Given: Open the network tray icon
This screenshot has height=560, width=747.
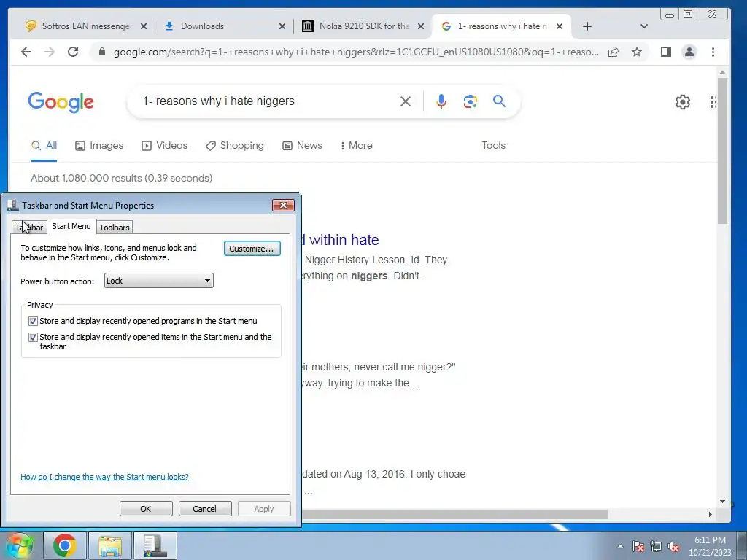Looking at the screenshot, I should (x=656, y=546).
